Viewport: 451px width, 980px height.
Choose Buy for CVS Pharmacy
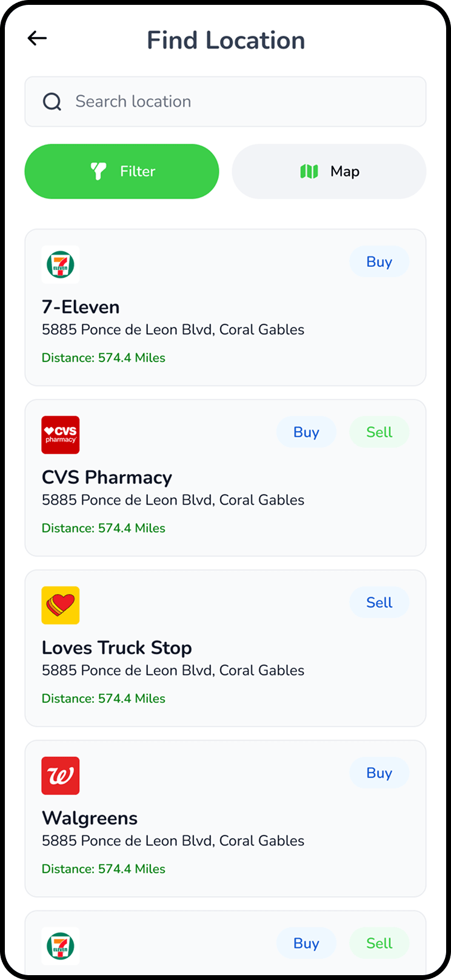point(306,432)
